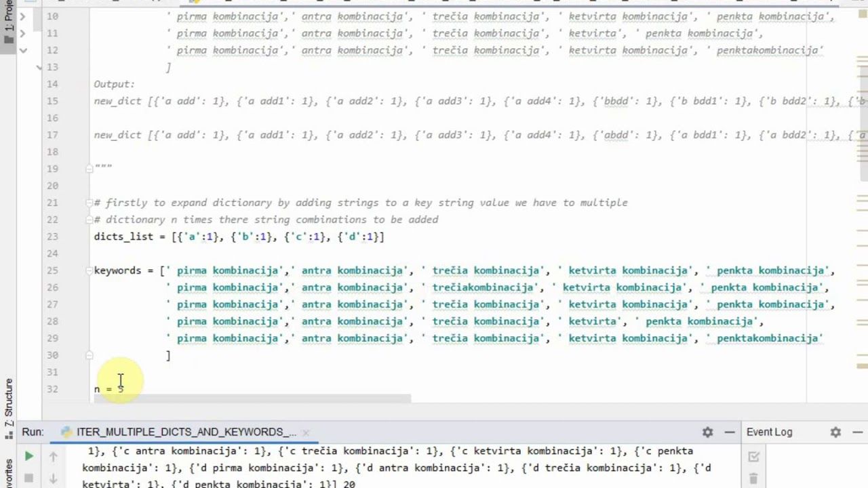Click 'new_dict' text on line 15
This screenshot has height=488, width=868.
[117, 101]
